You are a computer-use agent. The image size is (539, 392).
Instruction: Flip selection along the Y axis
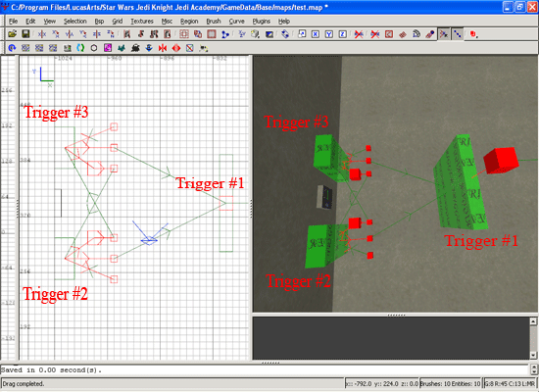pos(70,34)
